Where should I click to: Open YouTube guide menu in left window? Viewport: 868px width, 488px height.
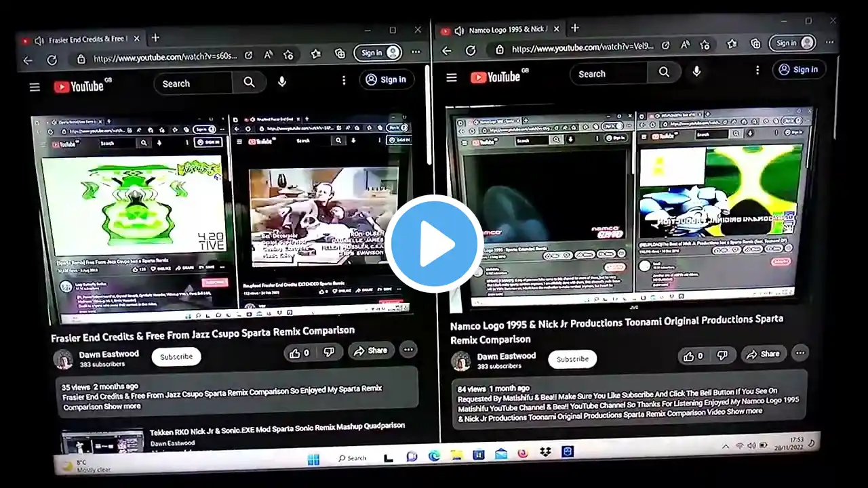pos(35,87)
